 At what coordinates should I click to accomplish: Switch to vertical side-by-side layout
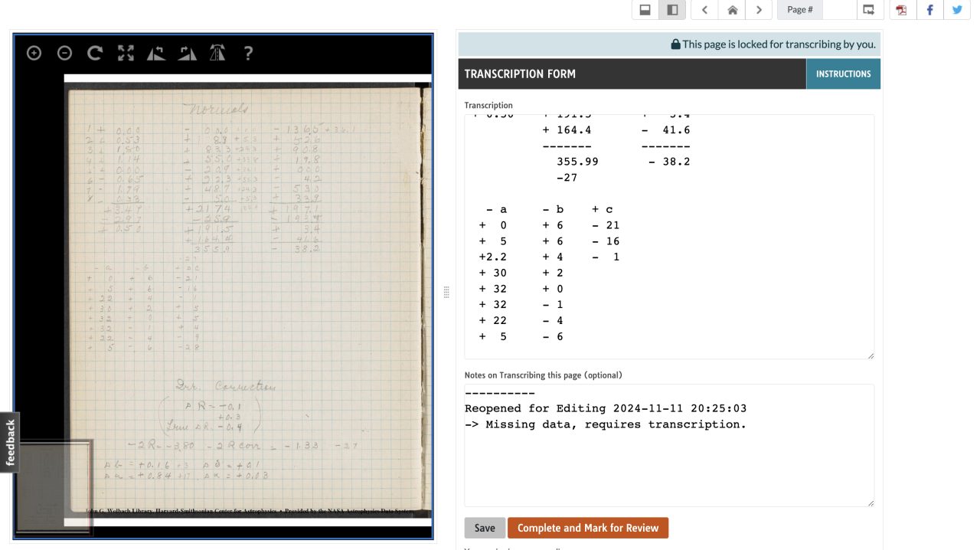coord(672,10)
